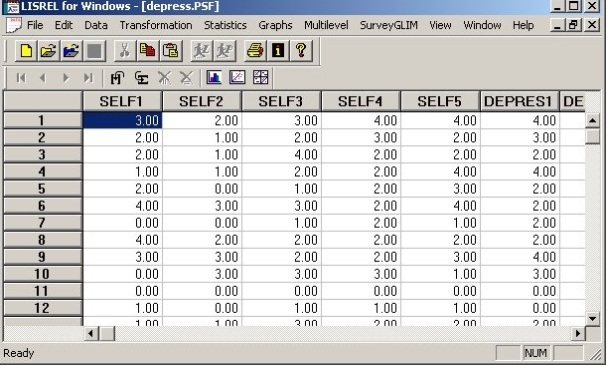Open multivariate scatterplot matrix icon

260,77
